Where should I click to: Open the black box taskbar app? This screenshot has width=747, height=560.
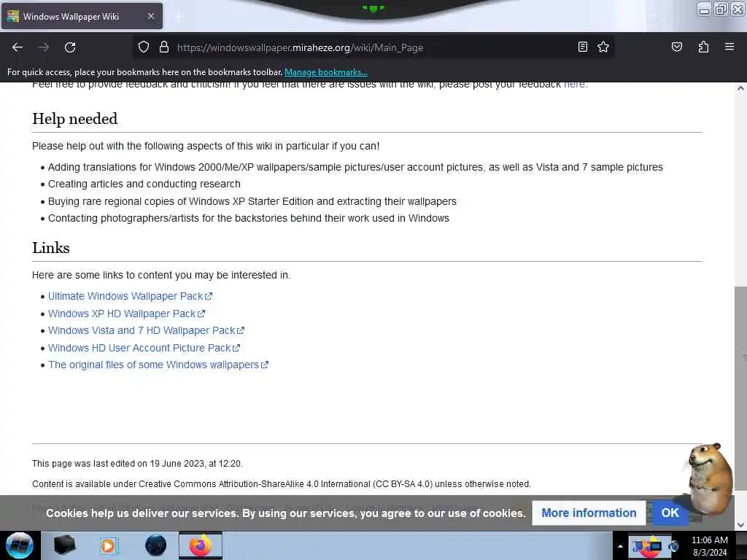pyautogui.click(x=64, y=545)
